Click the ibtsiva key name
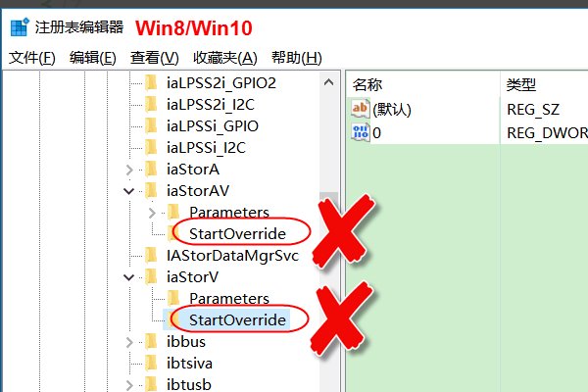588x392 pixels. coord(189,364)
